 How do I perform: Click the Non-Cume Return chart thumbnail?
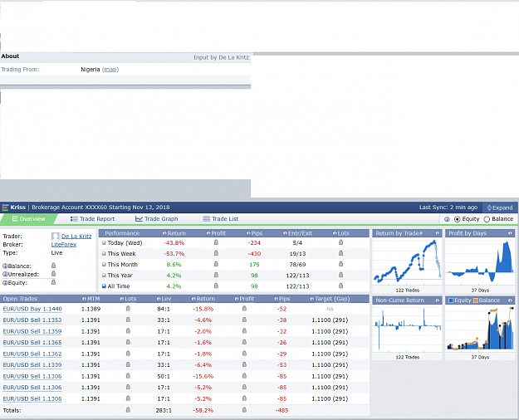[x=408, y=329]
